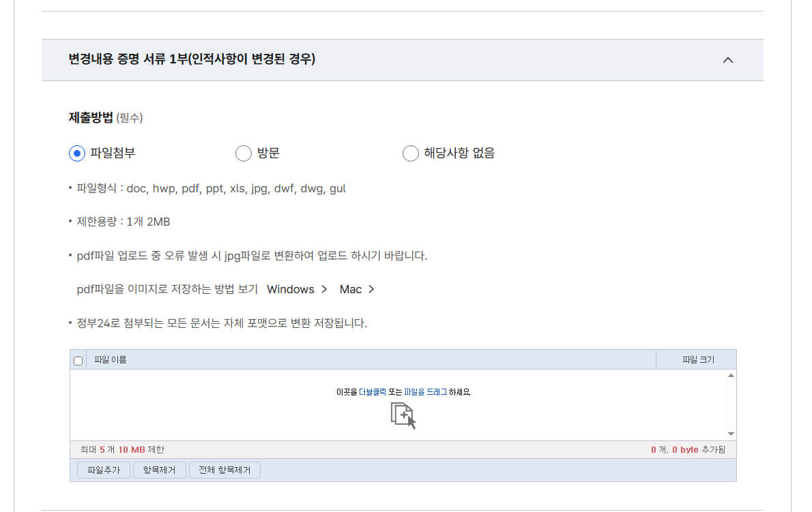Select the 파일첨부 radio button
The height and width of the screenshot is (512, 812).
pos(76,153)
